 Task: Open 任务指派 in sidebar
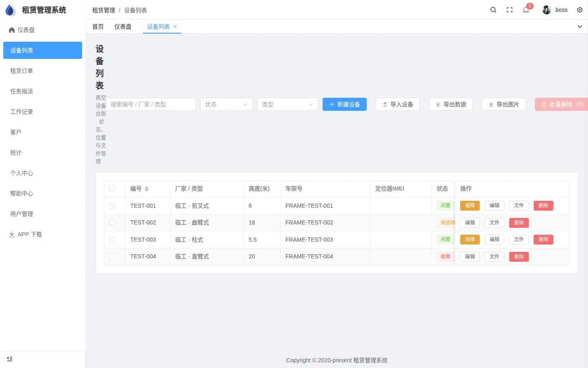pyautogui.click(x=42, y=91)
